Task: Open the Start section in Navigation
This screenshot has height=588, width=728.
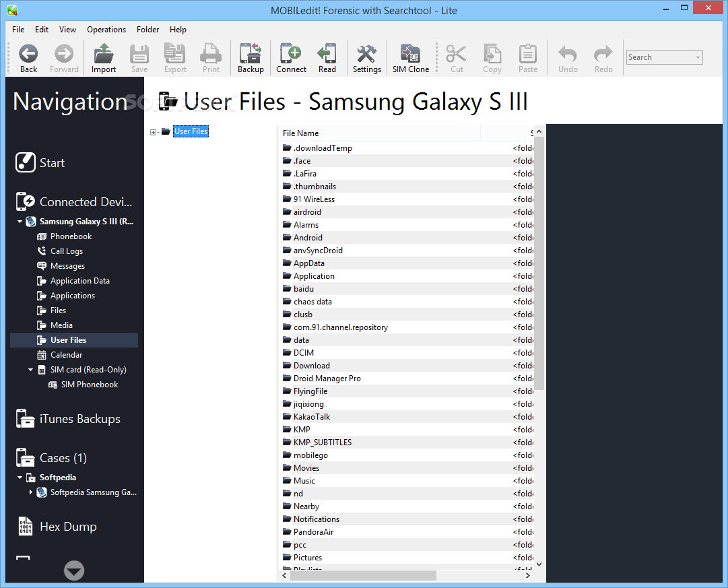Action: (40, 162)
